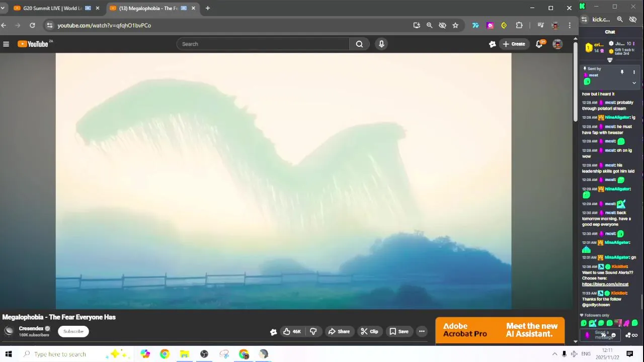Click the Create button on YouTube
The width and height of the screenshot is (644, 362).
(513, 44)
